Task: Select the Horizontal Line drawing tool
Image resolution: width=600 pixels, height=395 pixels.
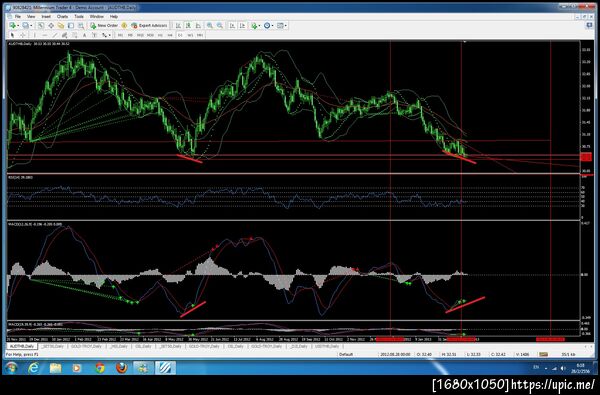Action: pyautogui.click(x=44, y=35)
